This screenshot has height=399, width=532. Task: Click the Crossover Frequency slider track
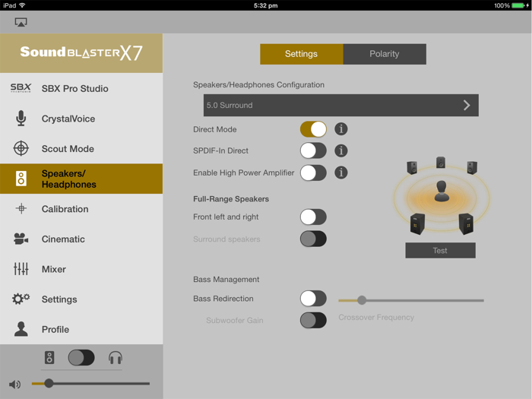coord(411,300)
